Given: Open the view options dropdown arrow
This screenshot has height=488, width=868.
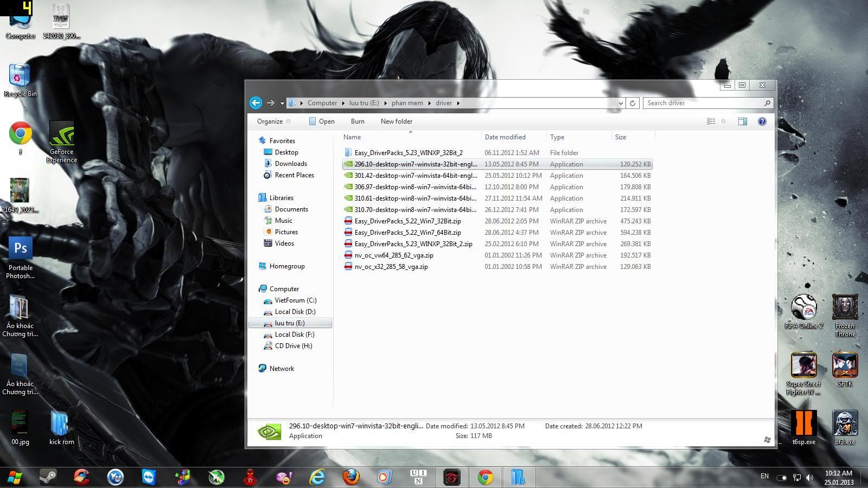Looking at the screenshot, I should pyautogui.click(x=723, y=121).
